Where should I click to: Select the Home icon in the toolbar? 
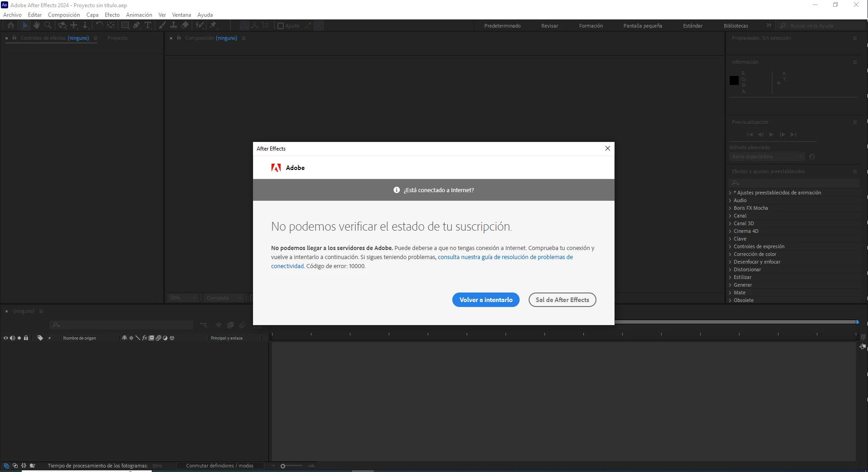tap(11, 25)
